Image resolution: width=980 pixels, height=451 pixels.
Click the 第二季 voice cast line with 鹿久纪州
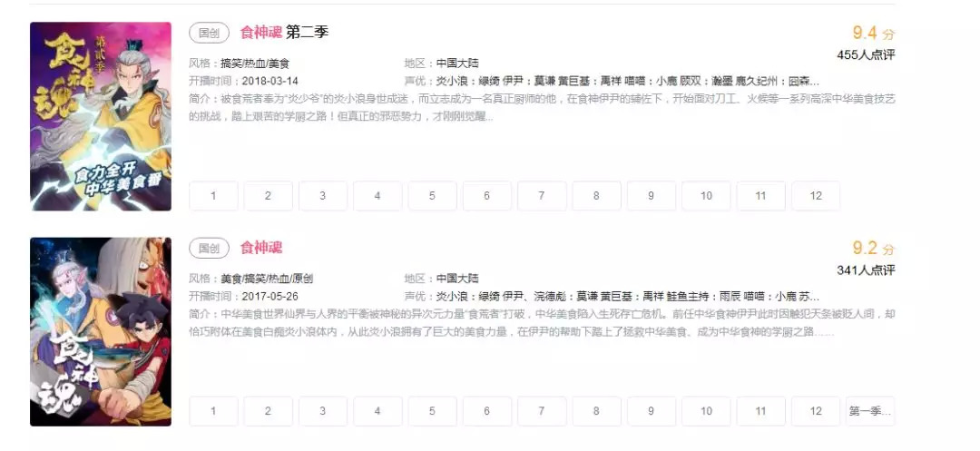(x=628, y=81)
